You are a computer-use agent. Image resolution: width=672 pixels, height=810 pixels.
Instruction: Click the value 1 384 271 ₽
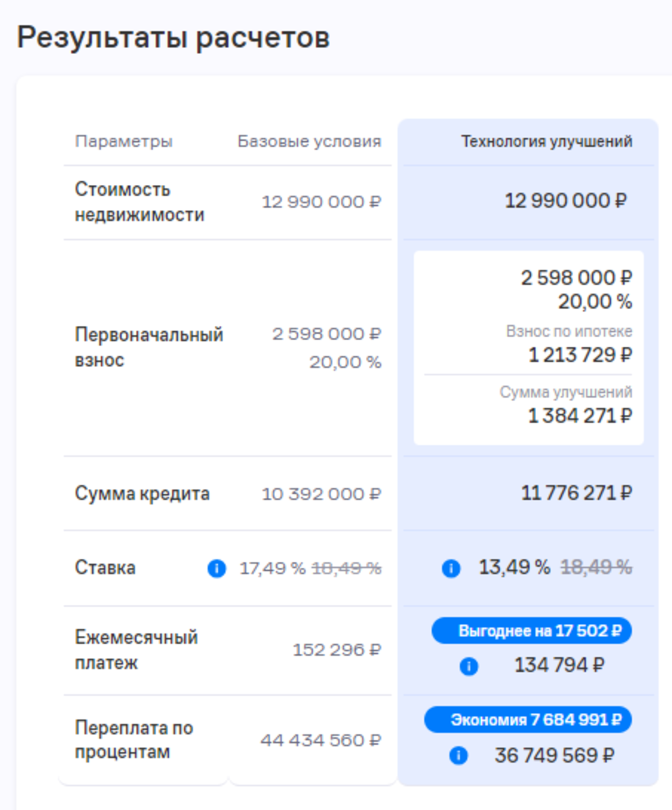(580, 416)
